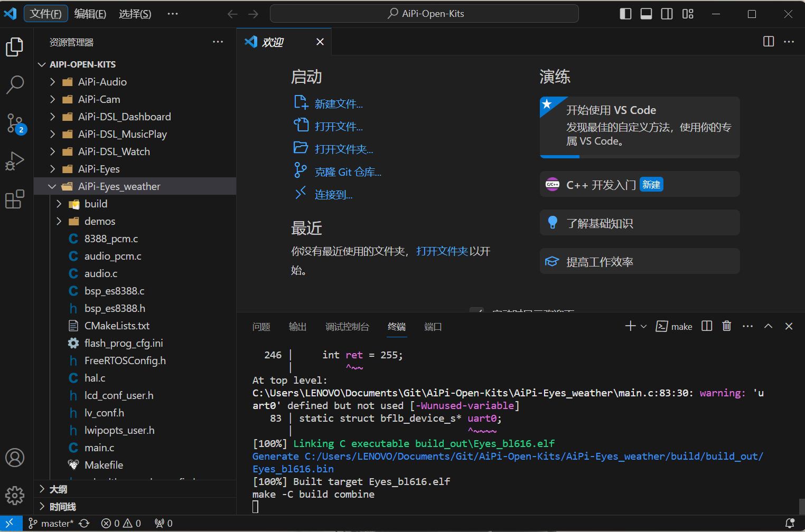Viewport: 805px width, 532px height.
Task: Open the overflow menu ellipsis in menu bar
Action: (173, 14)
